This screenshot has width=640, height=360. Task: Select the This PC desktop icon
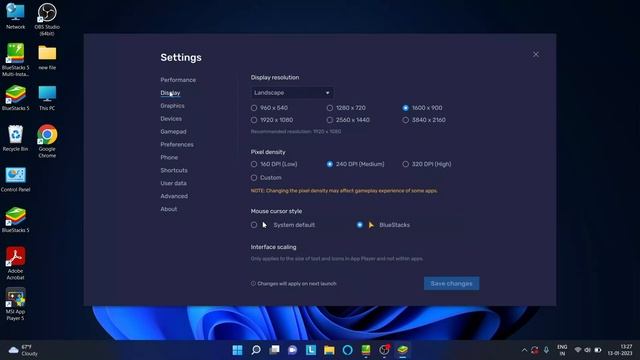click(x=47, y=98)
